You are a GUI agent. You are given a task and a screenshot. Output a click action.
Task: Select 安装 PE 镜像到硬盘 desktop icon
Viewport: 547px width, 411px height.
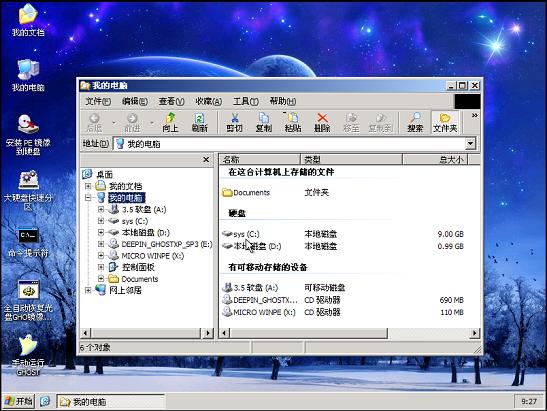(x=28, y=135)
